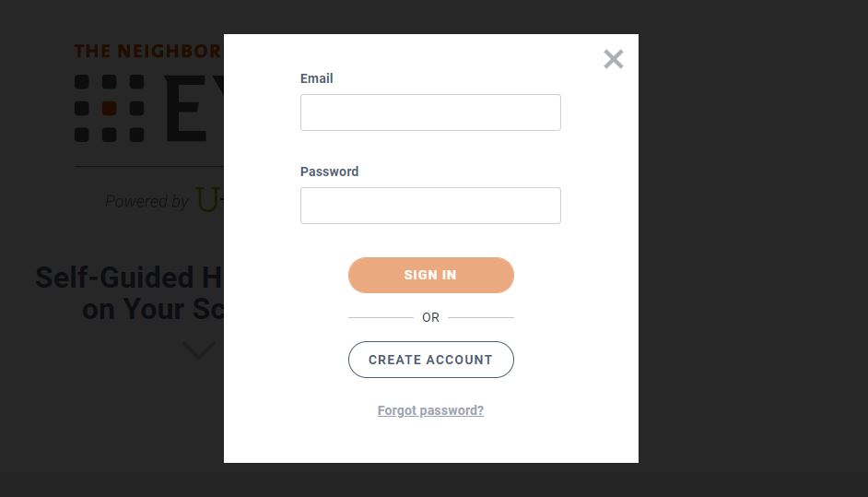Click THE NEIGHBOR logo text
The image size is (868, 497).
coord(147,51)
